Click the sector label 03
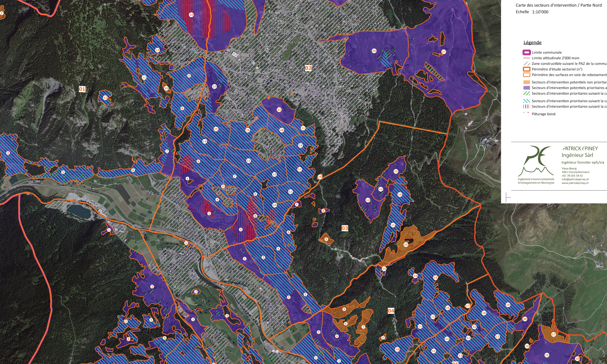607x364 pixels. point(345,228)
